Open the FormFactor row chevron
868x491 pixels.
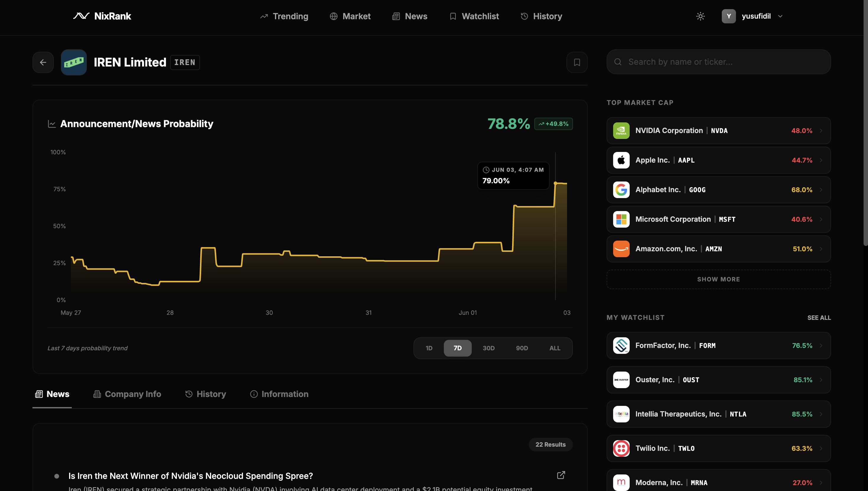(x=821, y=345)
